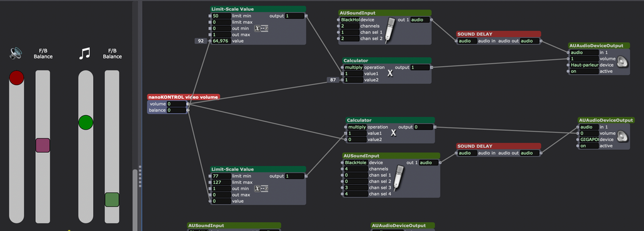Viewport: 644px width, 231px height.
Task: Toggle the 'on' active field of Haut-parleur output
Action: click(584, 71)
